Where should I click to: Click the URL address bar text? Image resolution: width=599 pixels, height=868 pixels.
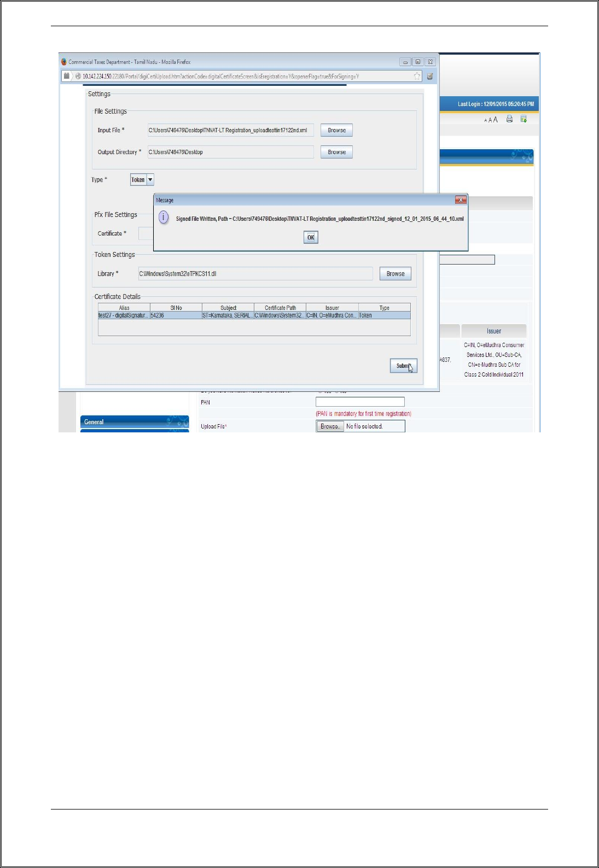pyautogui.click(x=220, y=77)
